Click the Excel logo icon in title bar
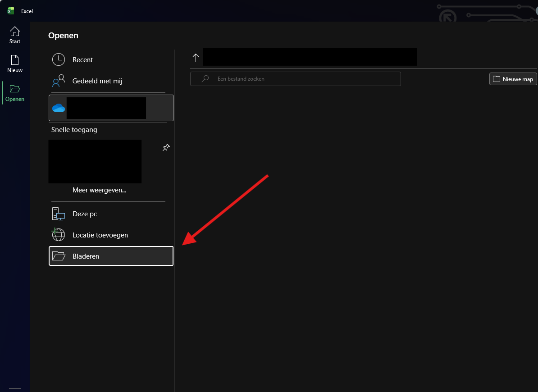This screenshot has width=538, height=392. [11, 11]
